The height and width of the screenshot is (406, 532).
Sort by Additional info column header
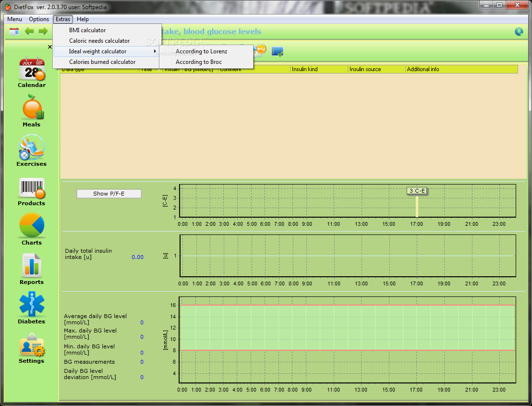click(462, 69)
